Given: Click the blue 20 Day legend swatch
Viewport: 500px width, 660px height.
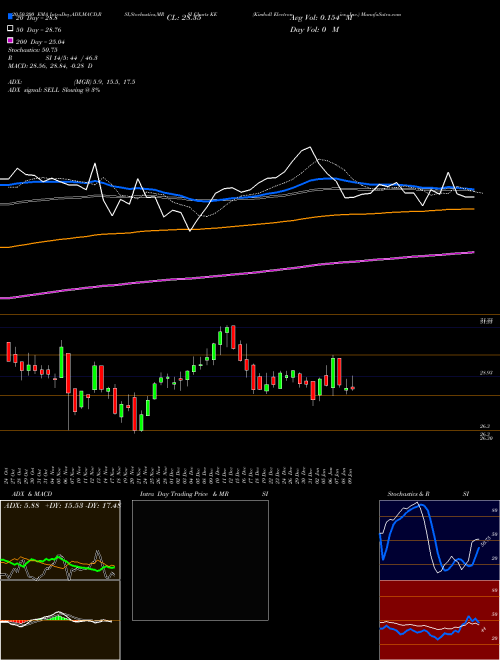Looking at the screenshot, I should tap(10, 16).
